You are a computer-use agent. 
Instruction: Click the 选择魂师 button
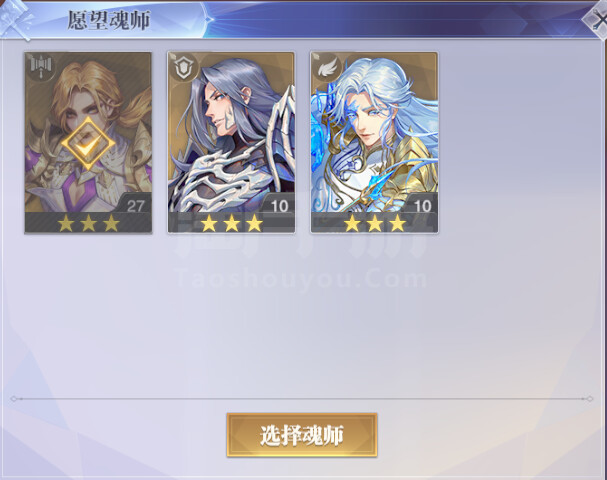click(x=302, y=435)
